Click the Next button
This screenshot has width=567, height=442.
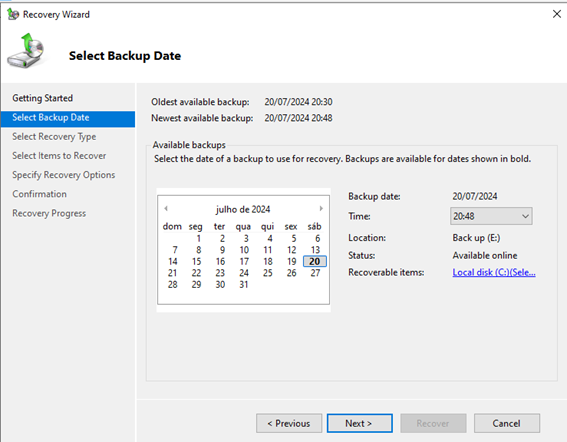pos(359,423)
